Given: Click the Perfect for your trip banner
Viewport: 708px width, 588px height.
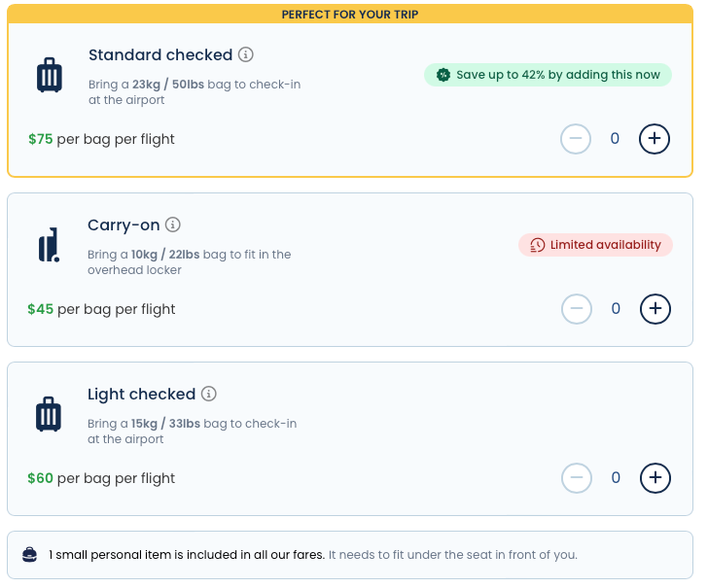Looking at the screenshot, I should coord(350,15).
